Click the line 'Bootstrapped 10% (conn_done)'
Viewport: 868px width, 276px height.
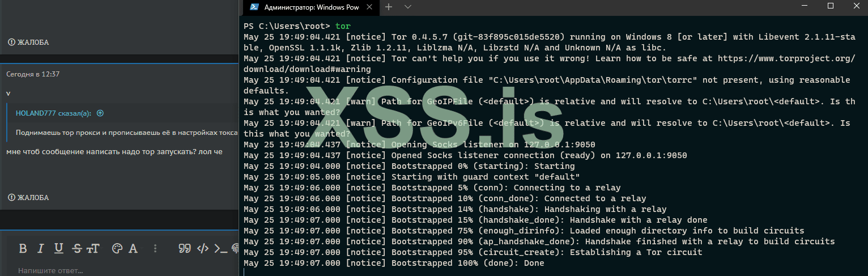[x=445, y=198]
